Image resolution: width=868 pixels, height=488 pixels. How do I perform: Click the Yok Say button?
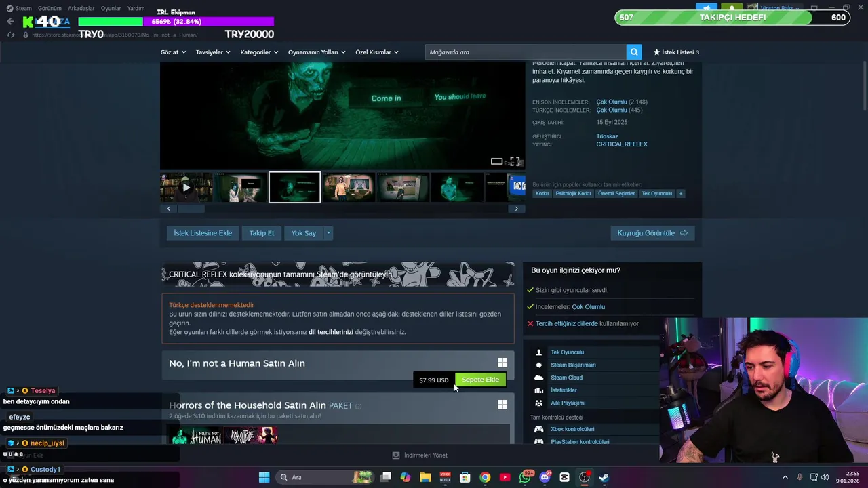304,233
